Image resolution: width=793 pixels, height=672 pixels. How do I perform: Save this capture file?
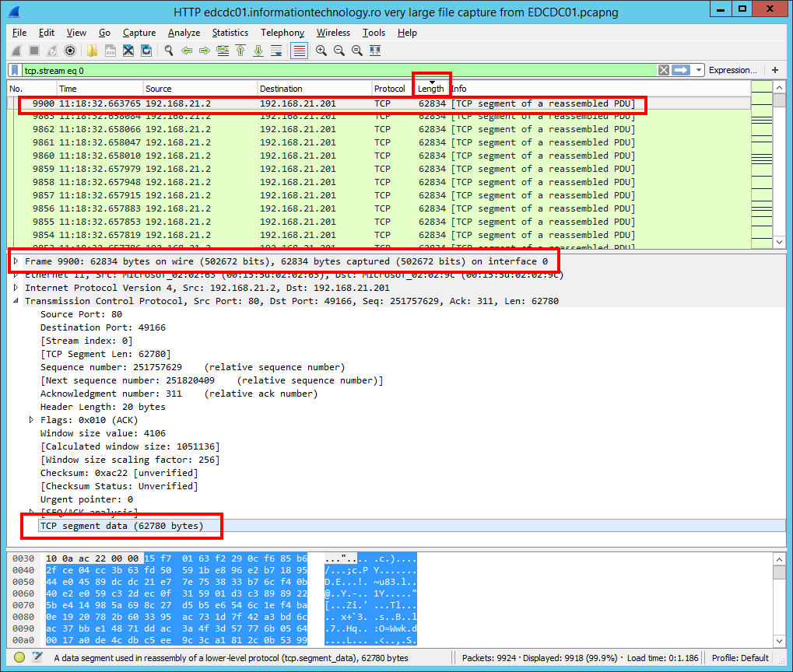pos(111,51)
